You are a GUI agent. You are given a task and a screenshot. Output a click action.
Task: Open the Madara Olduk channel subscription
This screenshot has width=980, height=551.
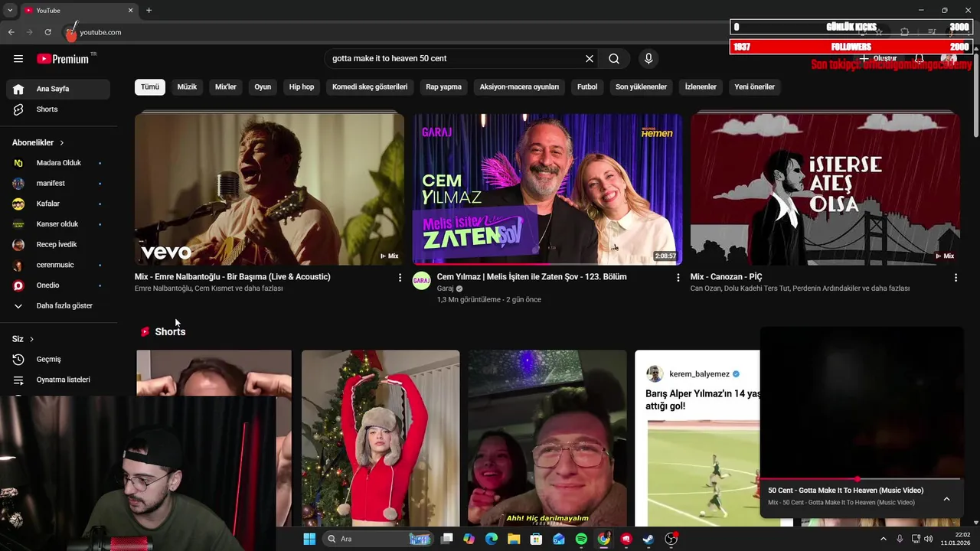pos(58,163)
